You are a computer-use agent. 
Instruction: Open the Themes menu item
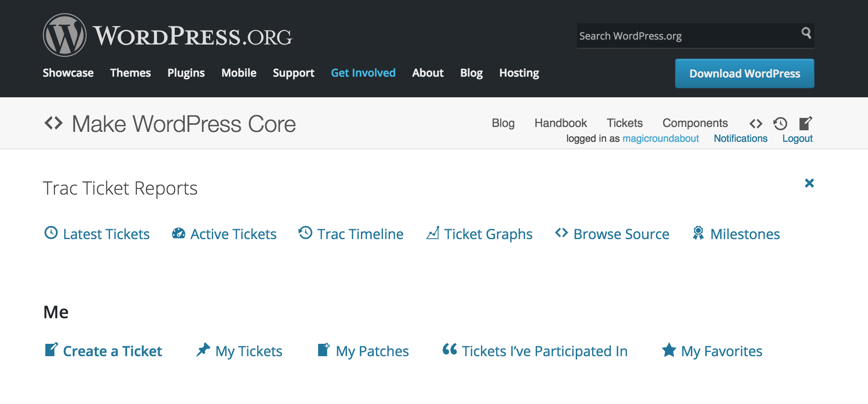[130, 73]
